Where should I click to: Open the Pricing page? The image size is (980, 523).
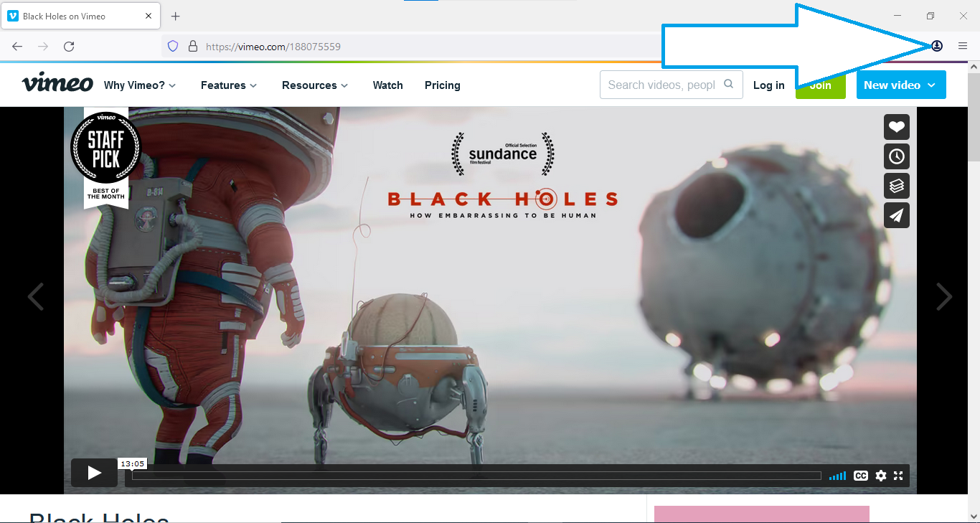(x=443, y=85)
